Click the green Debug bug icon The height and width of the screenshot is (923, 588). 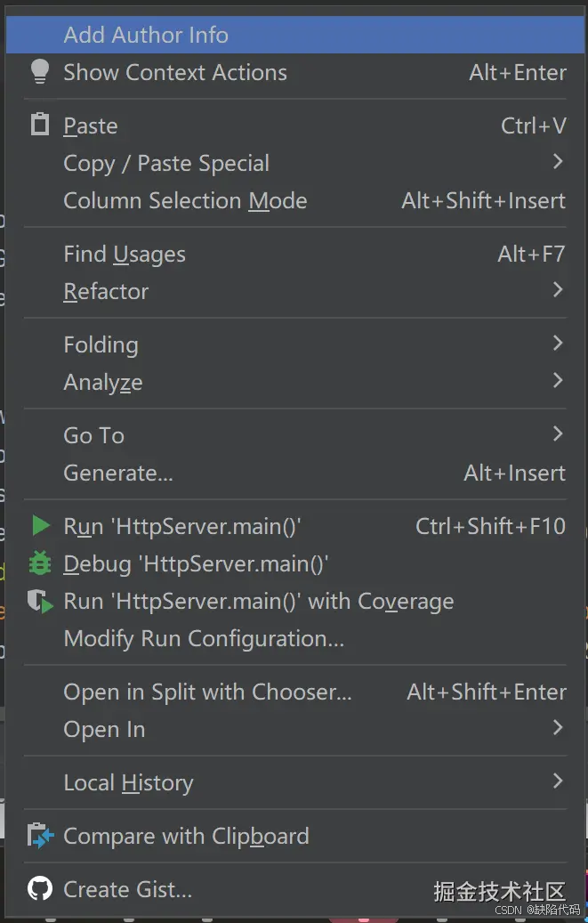(40, 563)
